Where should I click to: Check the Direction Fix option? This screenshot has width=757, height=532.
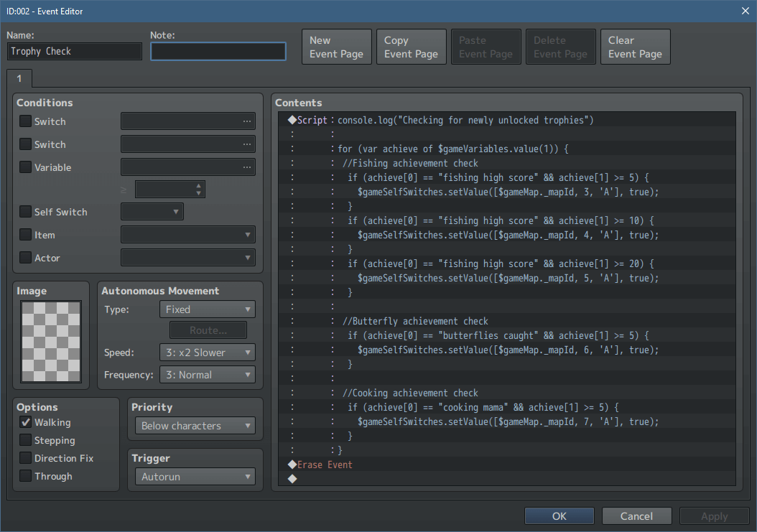(25, 457)
